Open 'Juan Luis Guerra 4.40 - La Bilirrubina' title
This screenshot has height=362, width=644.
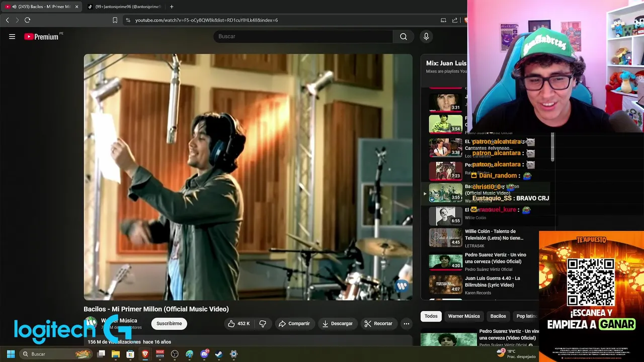tap(493, 282)
